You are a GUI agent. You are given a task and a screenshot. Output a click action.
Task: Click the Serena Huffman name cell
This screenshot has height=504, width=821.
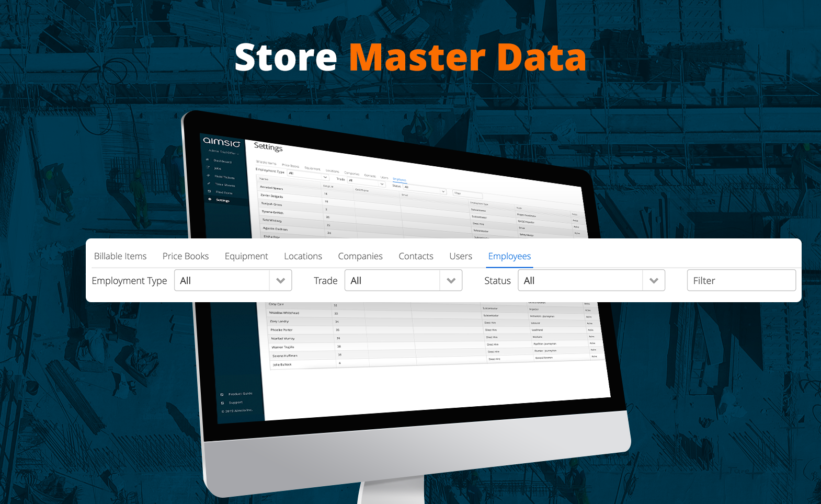[285, 356]
